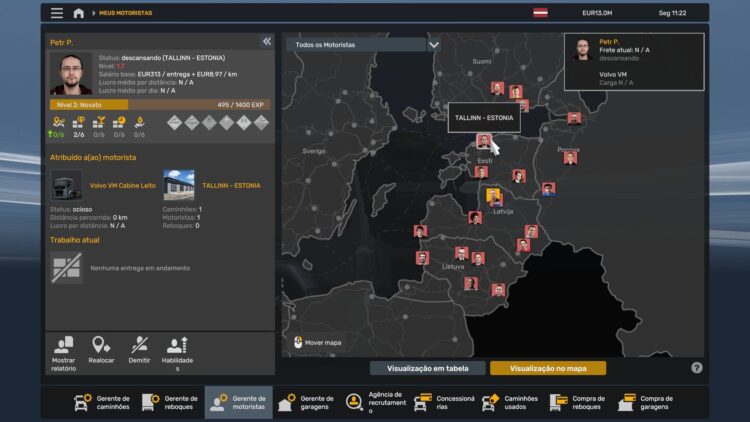
Task: Click Nenhuma entrega em andamento text
Action: tap(140, 268)
